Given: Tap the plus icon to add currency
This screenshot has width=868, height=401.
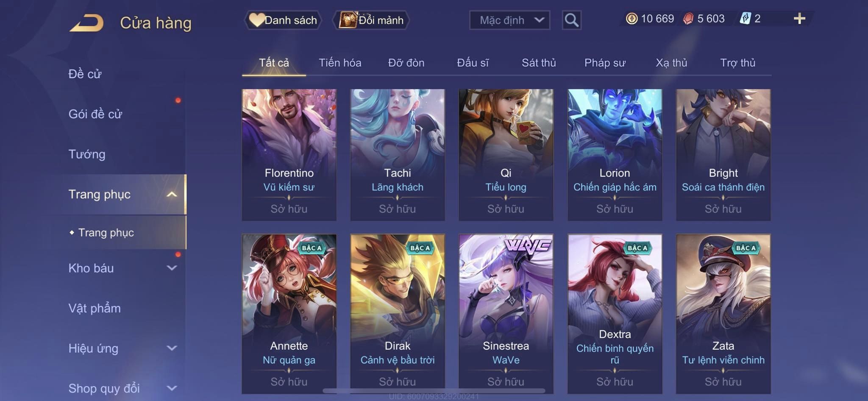Looking at the screenshot, I should [799, 19].
